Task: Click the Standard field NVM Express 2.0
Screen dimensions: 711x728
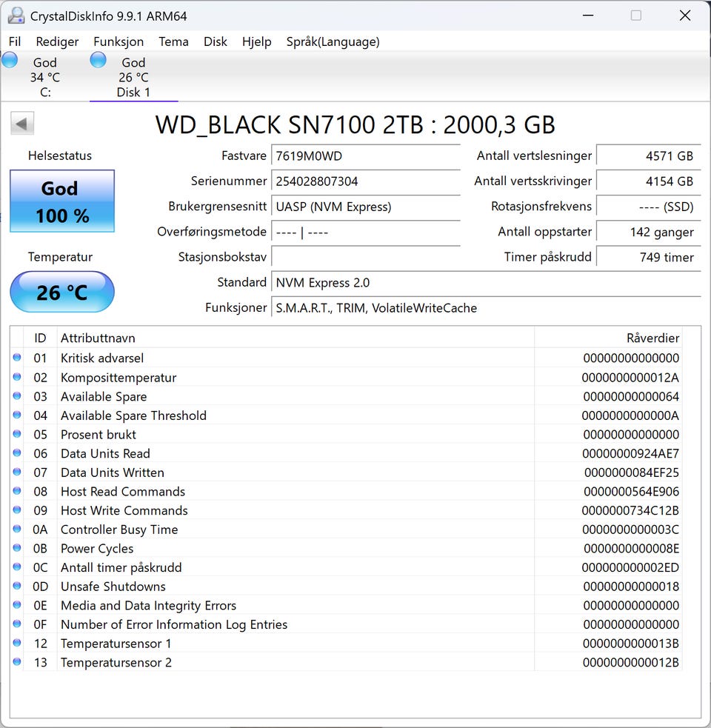Action: tap(487, 283)
